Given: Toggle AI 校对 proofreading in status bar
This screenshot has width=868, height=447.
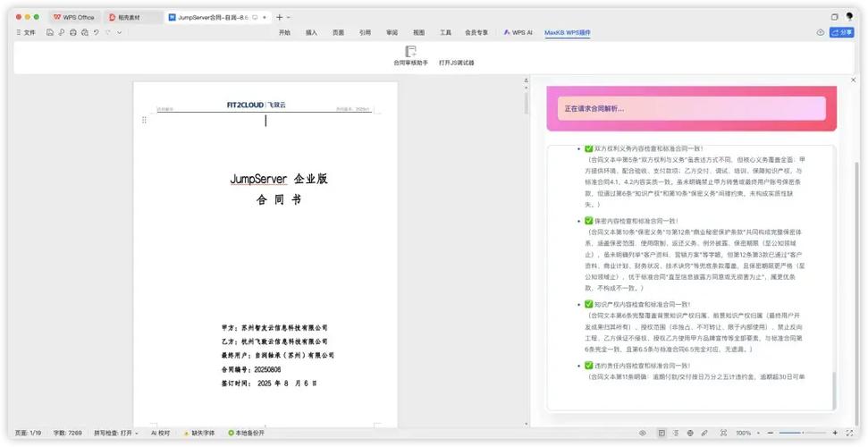Looking at the screenshot, I should [161, 434].
